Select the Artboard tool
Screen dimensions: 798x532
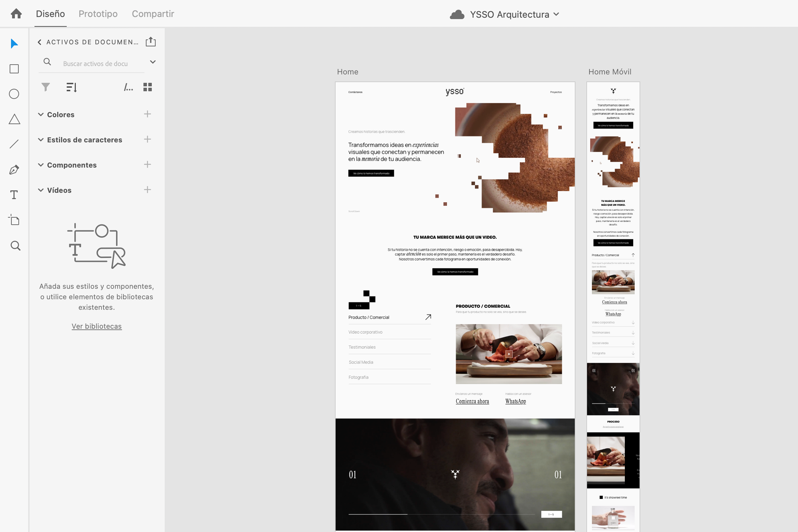coord(14,220)
